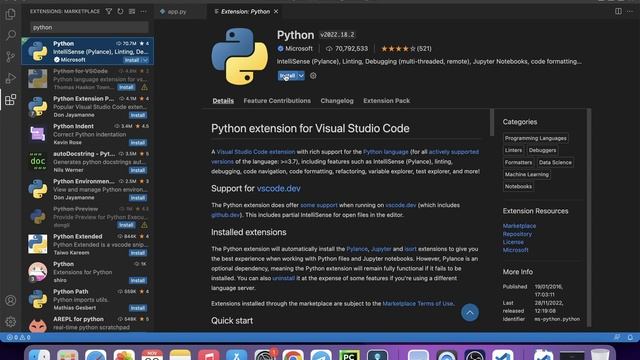Viewport: 640px width, 360px height.
Task: Refresh the extensions marketplace list
Action: tap(120, 11)
